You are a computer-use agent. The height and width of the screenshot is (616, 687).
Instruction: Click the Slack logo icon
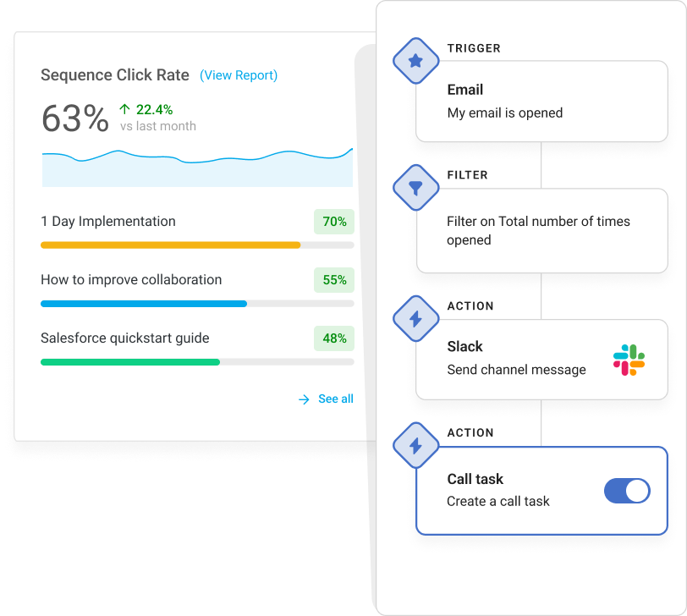(x=629, y=360)
